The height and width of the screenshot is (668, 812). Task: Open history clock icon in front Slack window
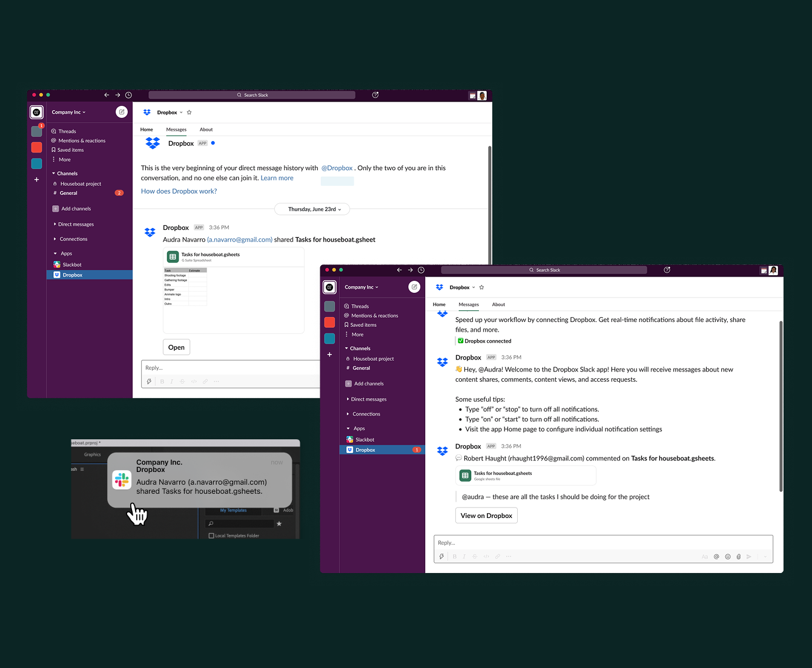click(x=421, y=270)
